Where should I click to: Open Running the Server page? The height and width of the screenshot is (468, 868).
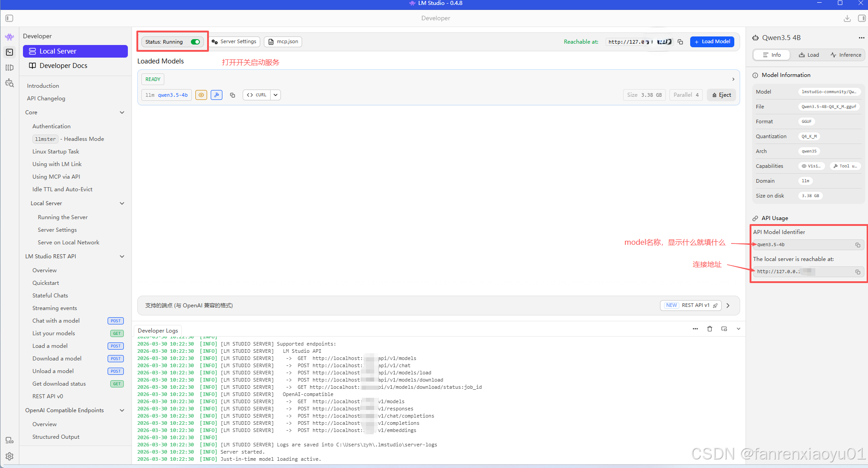point(63,217)
